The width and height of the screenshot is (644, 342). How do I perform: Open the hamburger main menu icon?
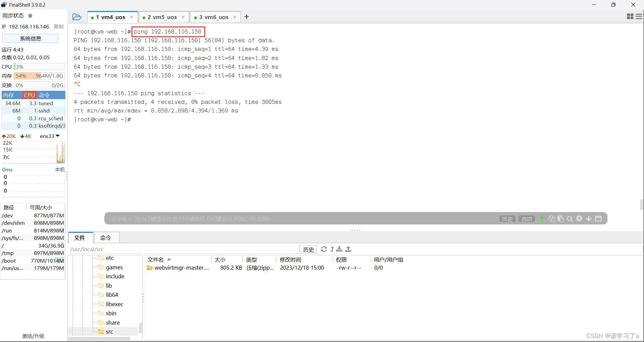pos(639,16)
